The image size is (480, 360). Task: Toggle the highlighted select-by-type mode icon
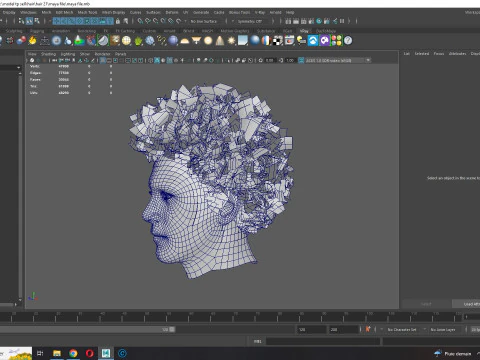[29, 21]
